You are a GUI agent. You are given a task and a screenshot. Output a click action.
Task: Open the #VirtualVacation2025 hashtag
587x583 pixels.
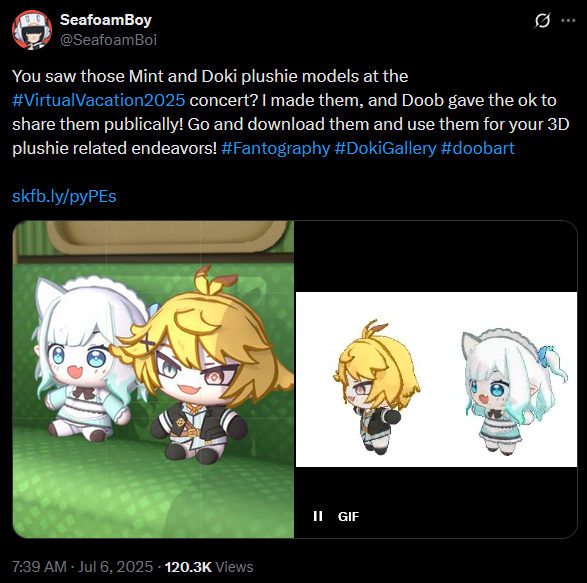tap(98, 100)
